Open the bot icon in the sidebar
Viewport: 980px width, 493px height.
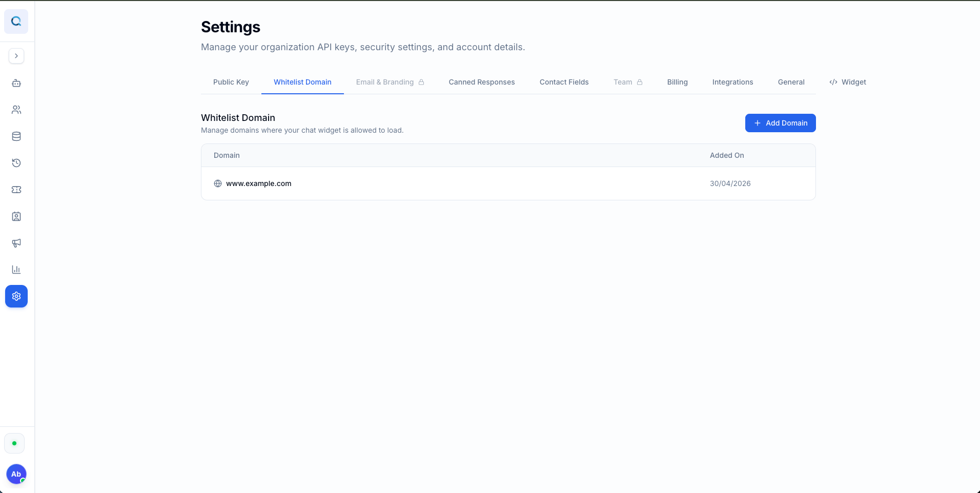pos(16,83)
